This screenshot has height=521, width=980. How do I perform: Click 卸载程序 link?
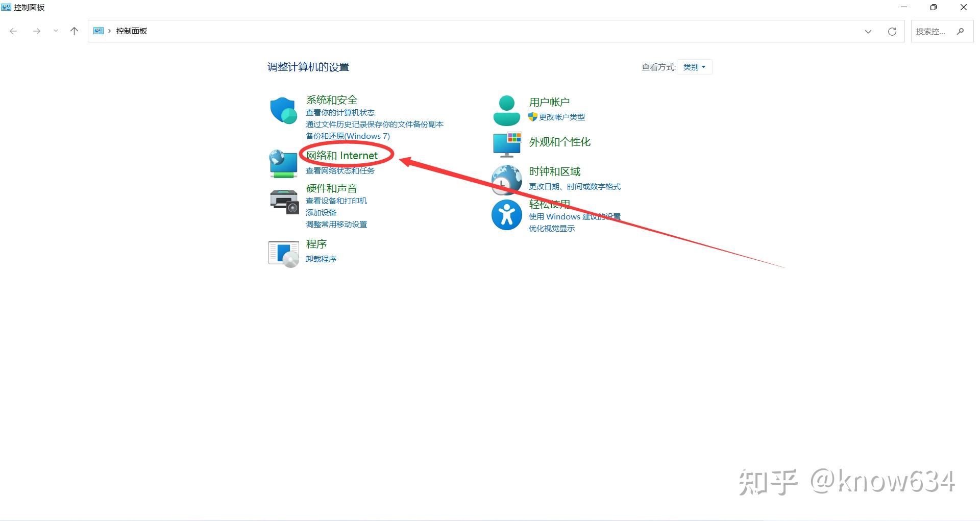[321, 259]
